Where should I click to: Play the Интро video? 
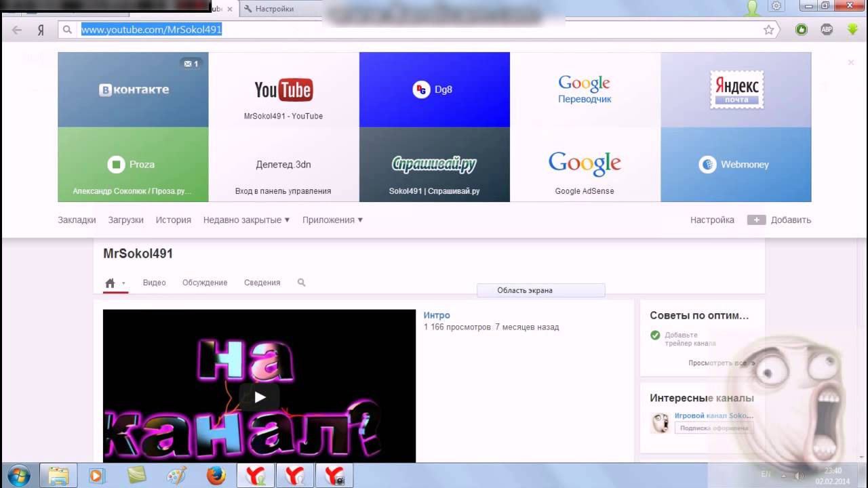259,397
